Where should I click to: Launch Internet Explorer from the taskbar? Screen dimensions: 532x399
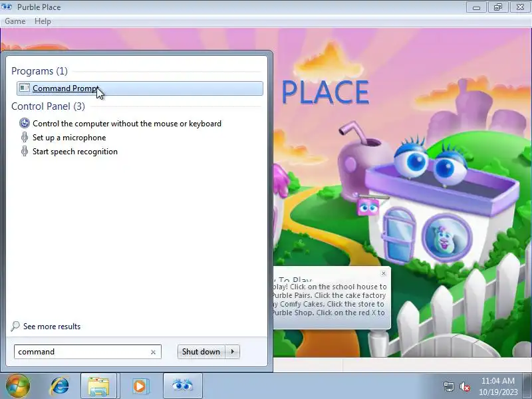[x=60, y=386]
